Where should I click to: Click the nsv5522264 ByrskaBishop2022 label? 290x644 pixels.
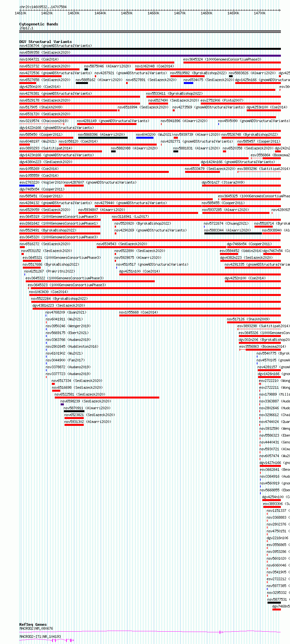tap(59, 299)
